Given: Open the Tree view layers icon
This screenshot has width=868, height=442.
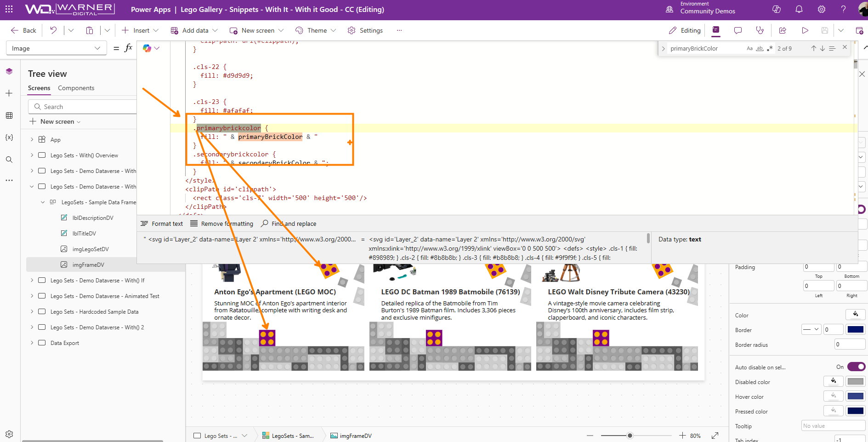Looking at the screenshot, I should pyautogui.click(x=9, y=71).
